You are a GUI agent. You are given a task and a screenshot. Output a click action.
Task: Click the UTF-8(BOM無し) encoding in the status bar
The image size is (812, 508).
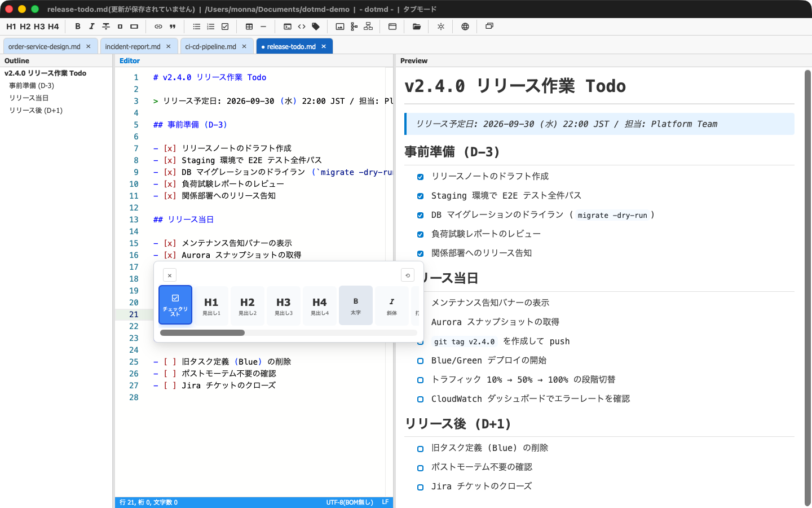(x=350, y=502)
